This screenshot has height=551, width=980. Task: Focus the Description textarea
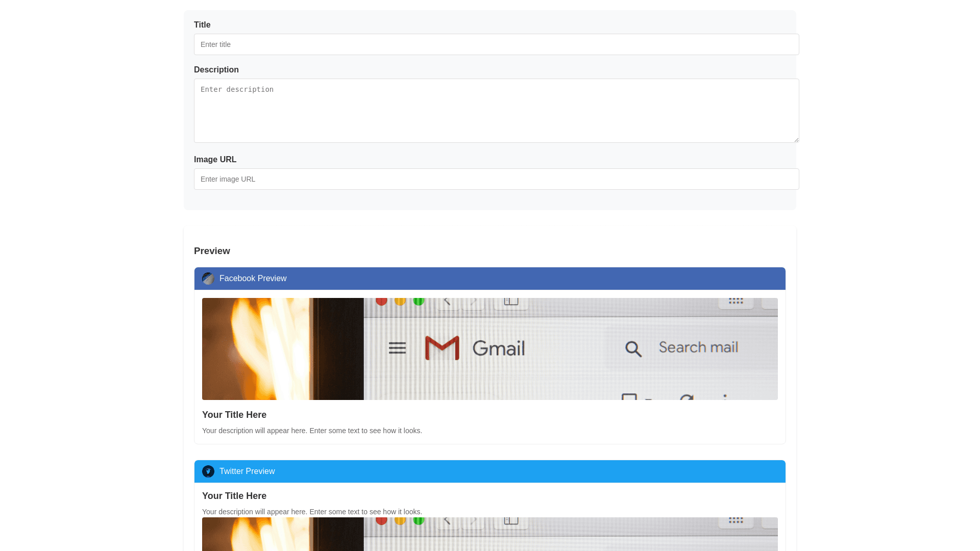tap(496, 111)
